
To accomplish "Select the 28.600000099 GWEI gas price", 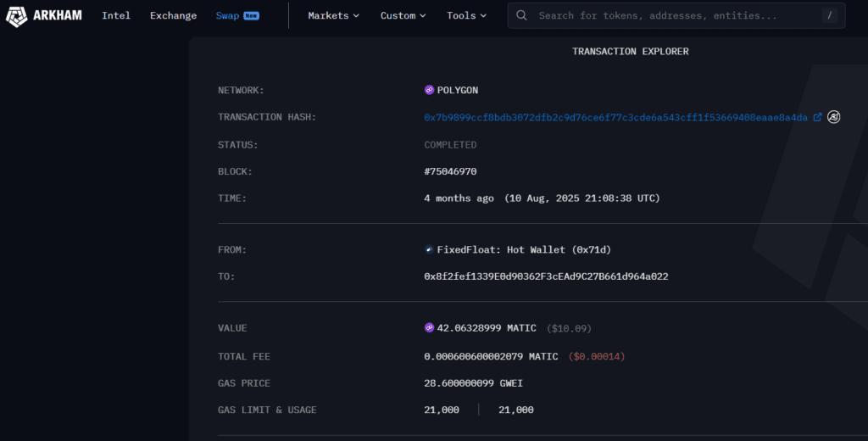I will tap(473, 382).
